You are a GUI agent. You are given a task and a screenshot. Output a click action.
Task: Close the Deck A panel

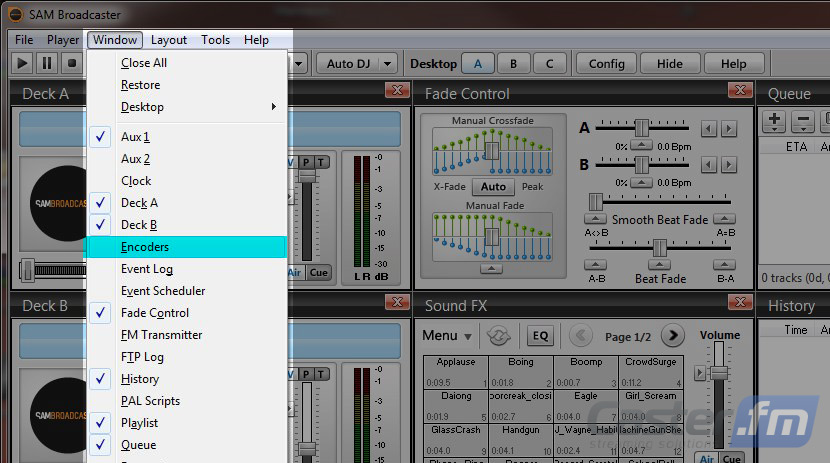pos(397,90)
